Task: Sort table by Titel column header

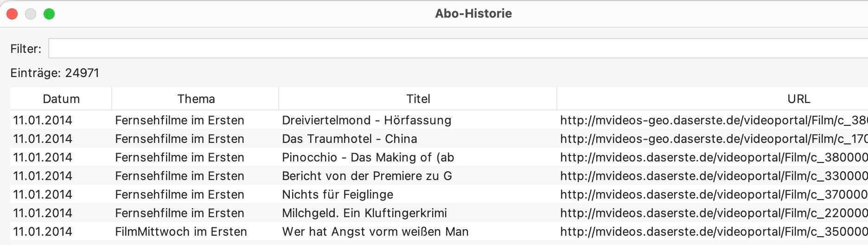Action: tap(418, 99)
